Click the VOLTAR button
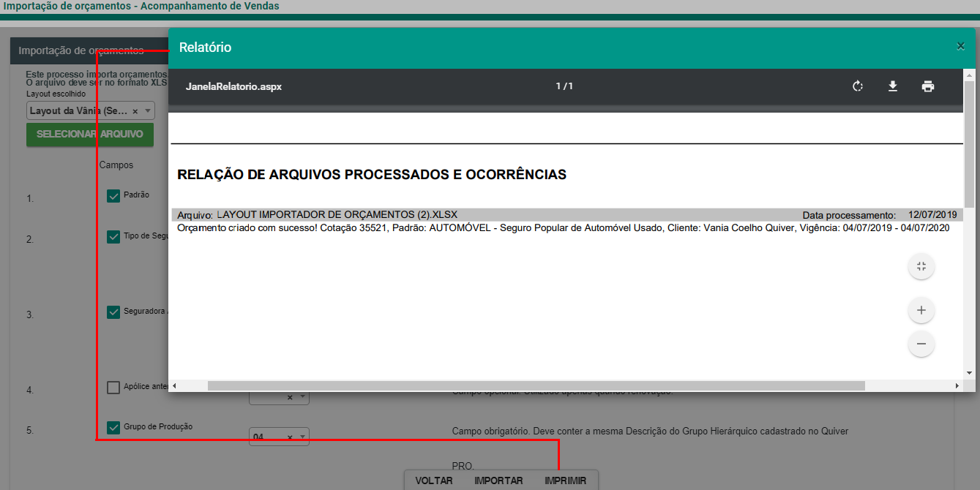 point(434,480)
